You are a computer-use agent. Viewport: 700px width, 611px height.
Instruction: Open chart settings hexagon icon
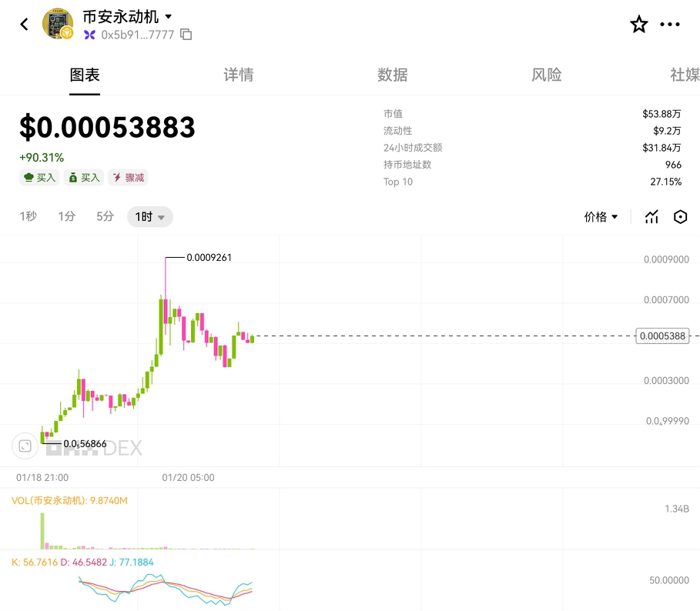coord(680,217)
